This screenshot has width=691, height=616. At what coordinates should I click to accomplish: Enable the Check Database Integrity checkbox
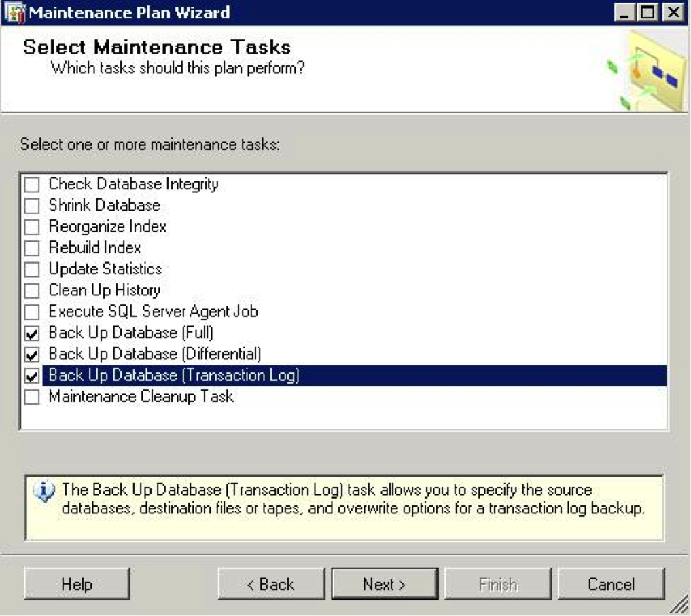click(x=32, y=185)
